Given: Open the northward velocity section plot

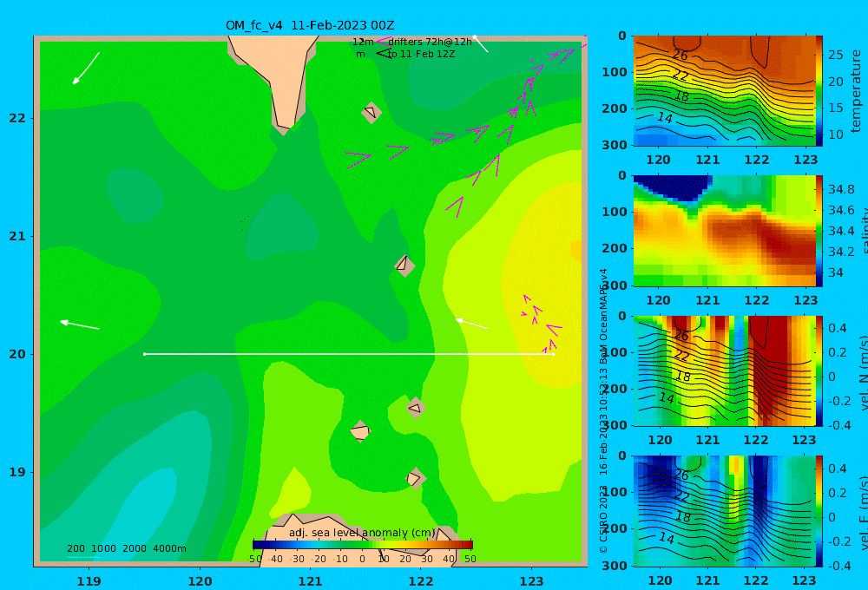Looking at the screenshot, I should pos(724,370).
